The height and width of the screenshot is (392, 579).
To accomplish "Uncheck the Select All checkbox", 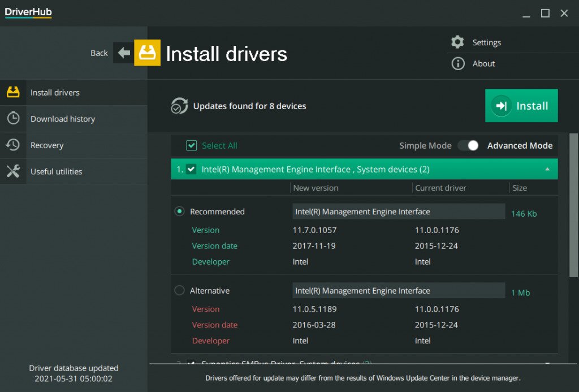I will 192,145.
